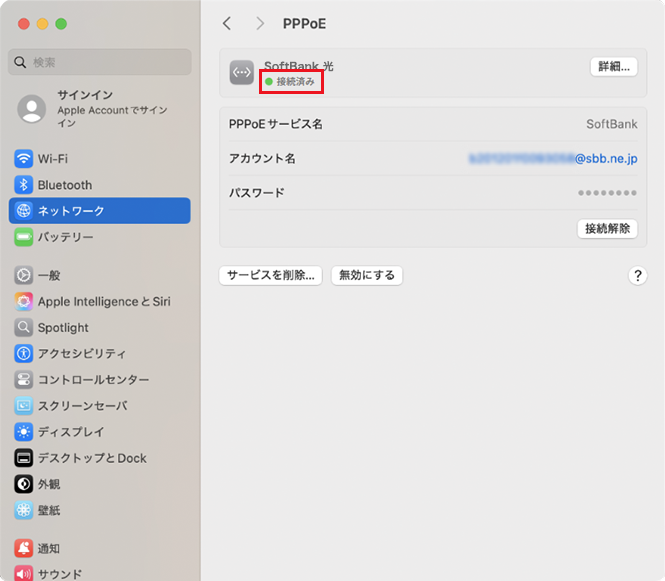Click the 検索 search field
665x581 pixels.
99,62
